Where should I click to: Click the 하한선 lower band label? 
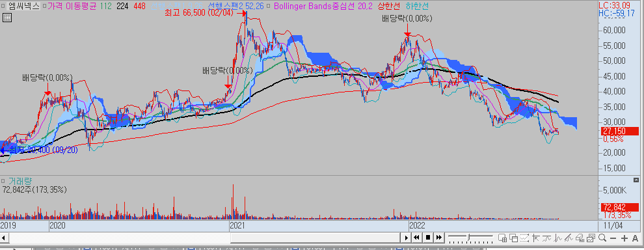pyautogui.click(x=417, y=6)
